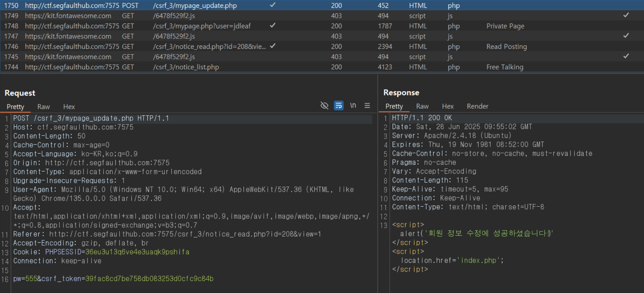
Task: Toggle hide non-printable characters eye icon
Action: (324, 106)
